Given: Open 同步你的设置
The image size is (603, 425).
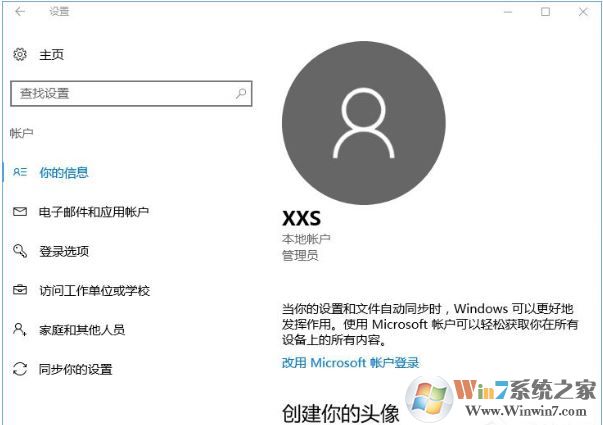Looking at the screenshot, I should (75, 370).
